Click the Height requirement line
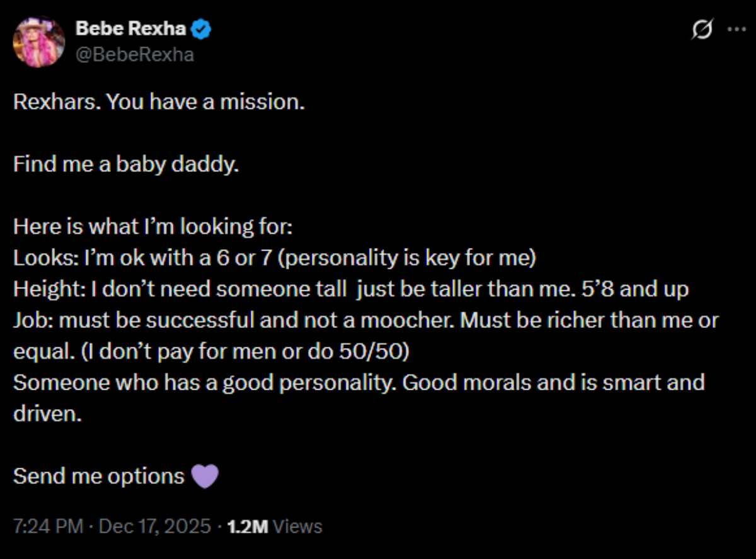Viewport: 756px width, 559px height. [350, 288]
